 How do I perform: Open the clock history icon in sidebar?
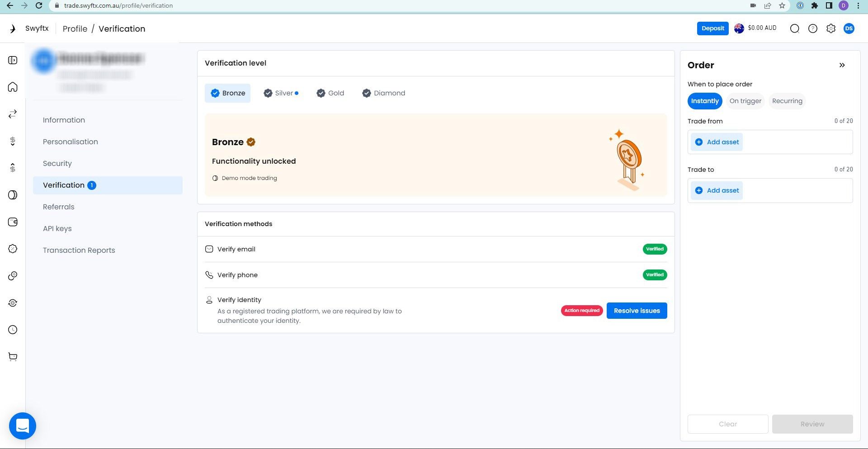13,330
